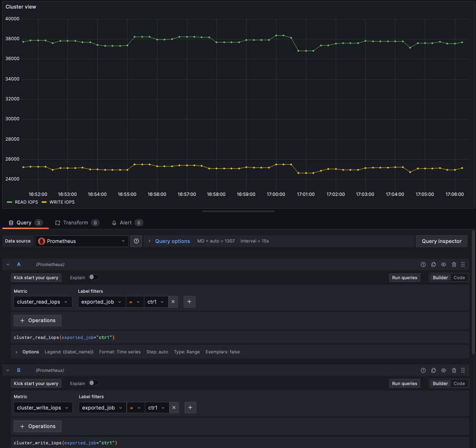Screen dimensions: 476x448
Task: Toggle visibility of query A
Action: click(x=443, y=264)
